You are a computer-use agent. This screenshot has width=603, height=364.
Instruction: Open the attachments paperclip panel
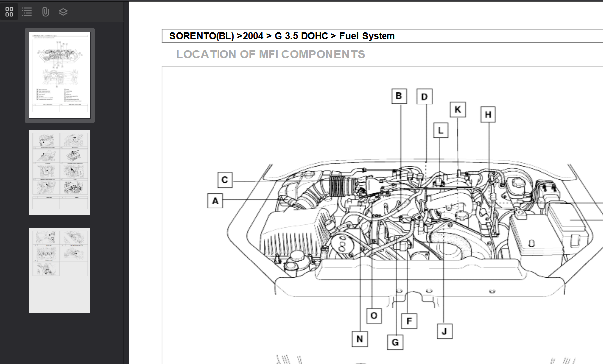coord(45,12)
